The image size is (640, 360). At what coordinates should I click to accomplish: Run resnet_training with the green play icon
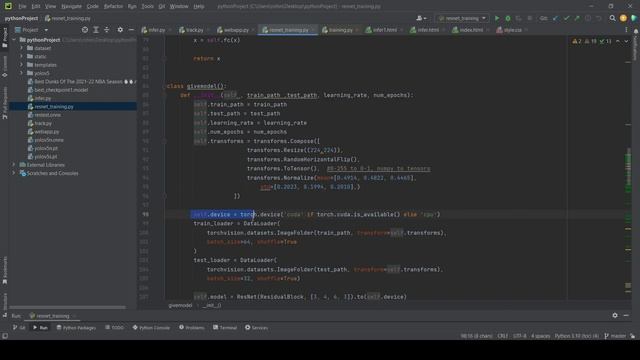497,18
